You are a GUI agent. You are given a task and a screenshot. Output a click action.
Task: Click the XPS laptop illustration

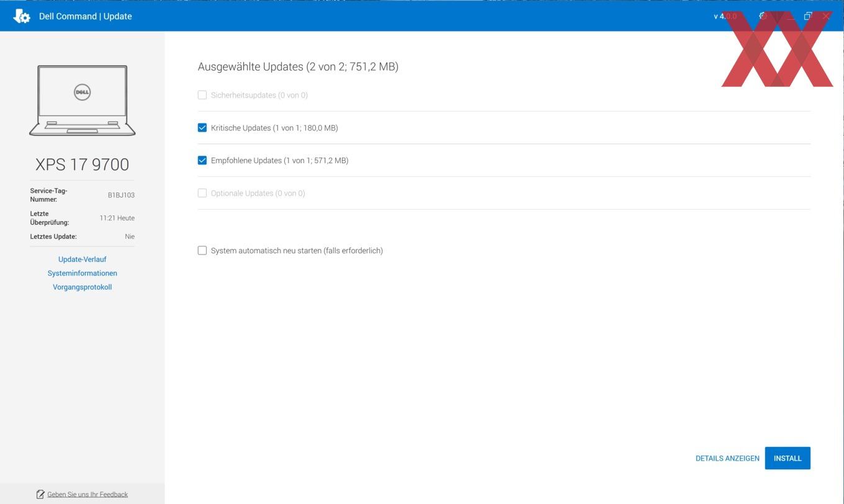point(82,100)
